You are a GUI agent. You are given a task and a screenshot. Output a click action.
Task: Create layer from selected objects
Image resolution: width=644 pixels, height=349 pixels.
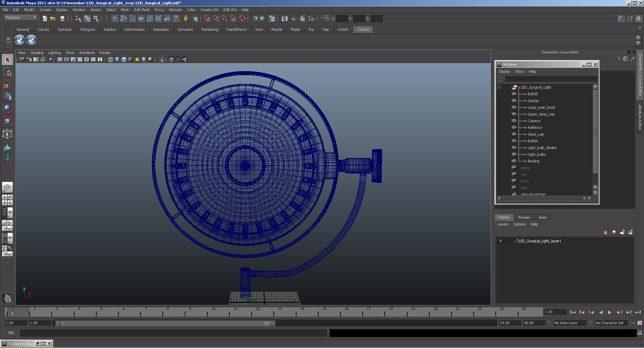point(630,232)
